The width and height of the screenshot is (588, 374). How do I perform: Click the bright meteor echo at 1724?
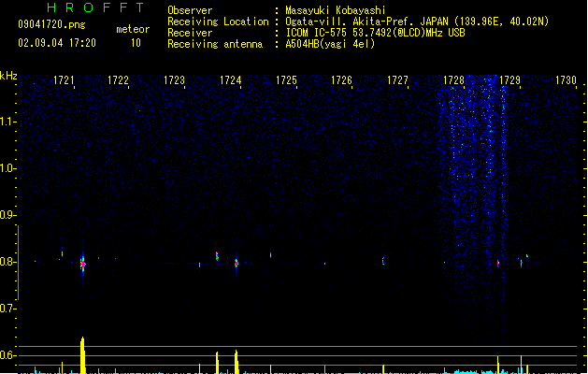click(237, 264)
